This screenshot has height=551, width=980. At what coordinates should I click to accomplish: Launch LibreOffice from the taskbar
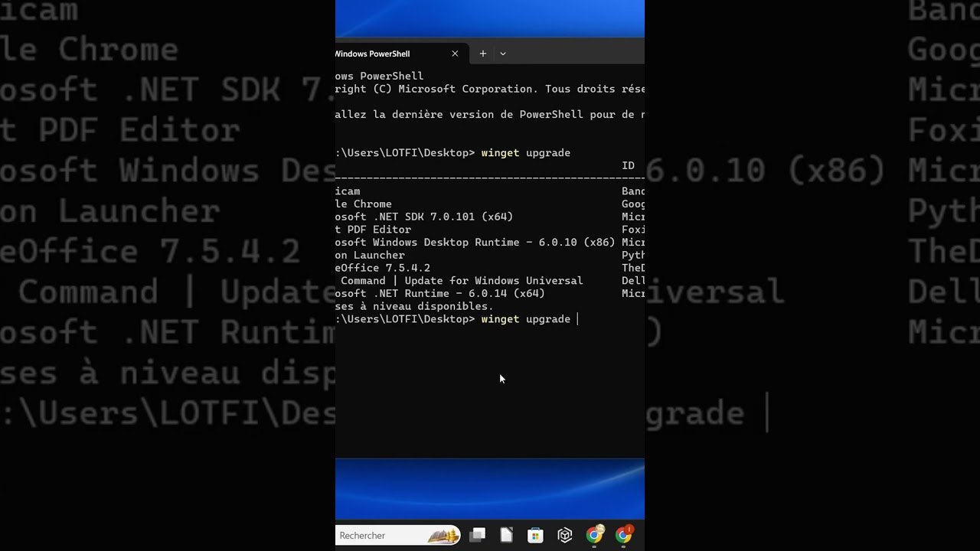click(507, 536)
